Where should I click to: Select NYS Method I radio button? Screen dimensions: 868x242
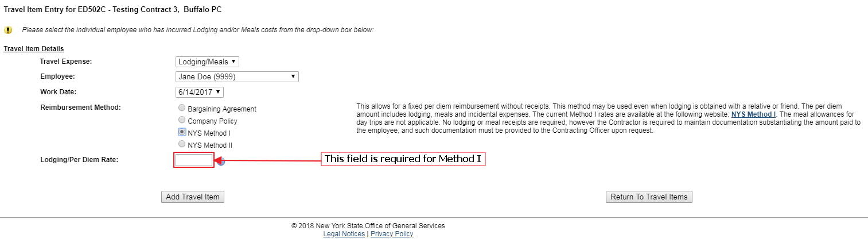(182, 132)
